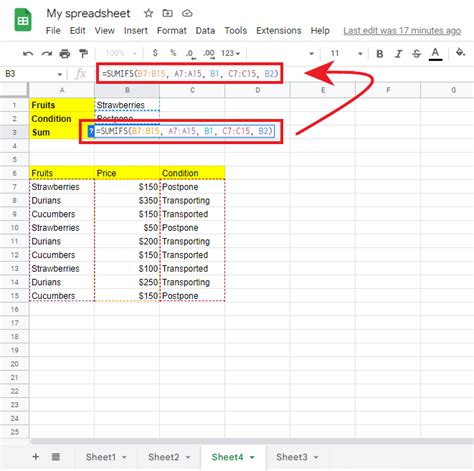Toggle strikethrough formatting

click(x=416, y=54)
